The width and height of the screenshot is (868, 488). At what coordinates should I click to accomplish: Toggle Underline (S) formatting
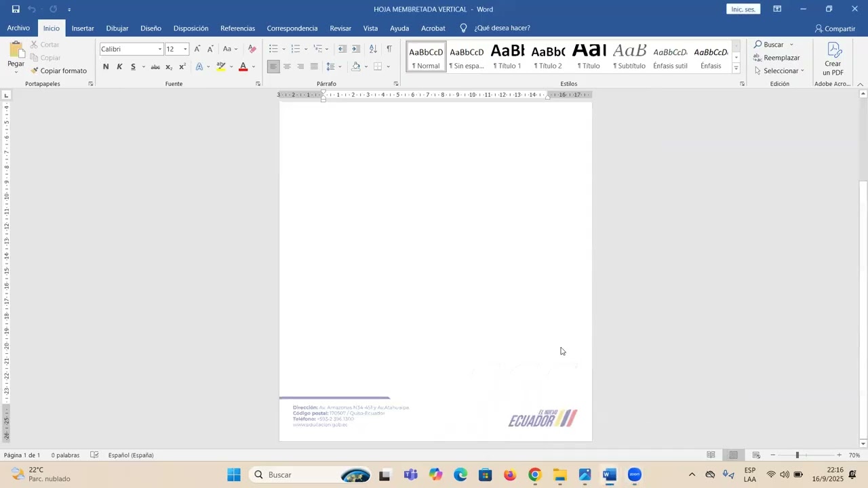click(x=133, y=66)
